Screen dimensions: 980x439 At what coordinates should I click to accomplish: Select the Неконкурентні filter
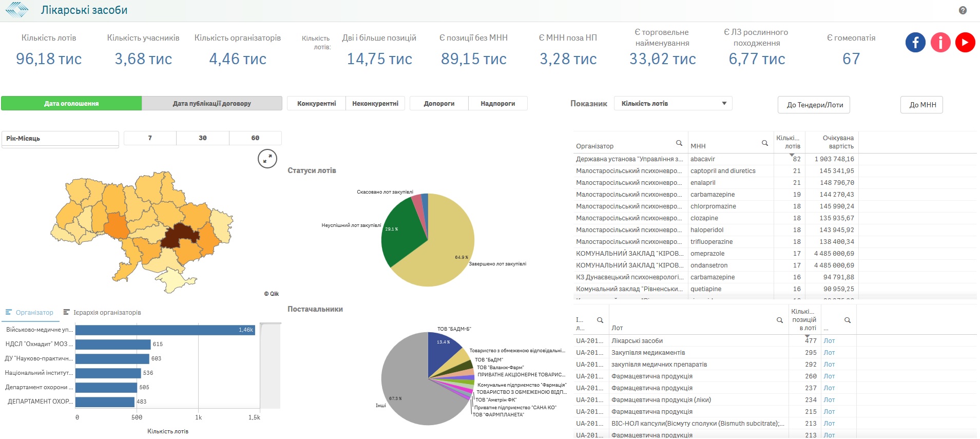(375, 103)
